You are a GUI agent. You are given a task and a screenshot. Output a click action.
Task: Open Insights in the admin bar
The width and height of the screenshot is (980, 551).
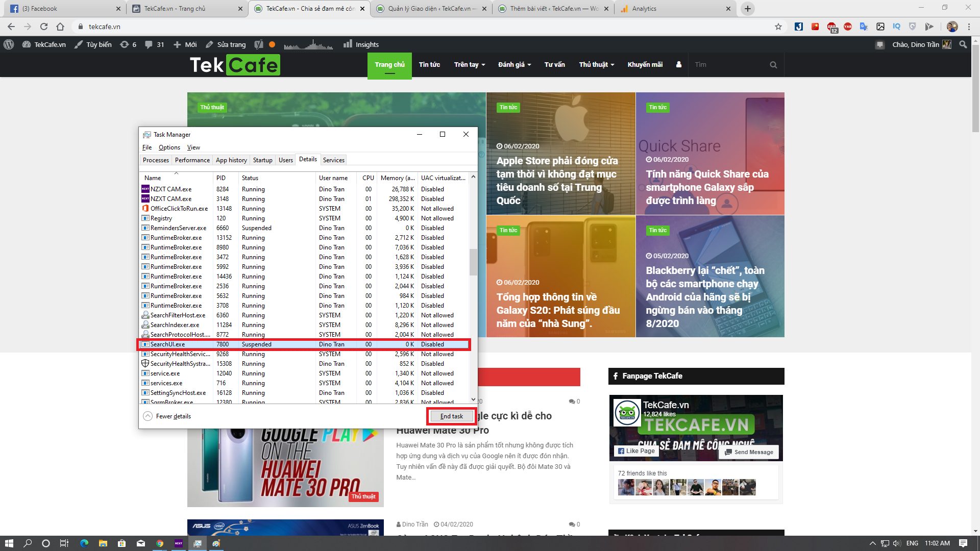[x=361, y=44]
